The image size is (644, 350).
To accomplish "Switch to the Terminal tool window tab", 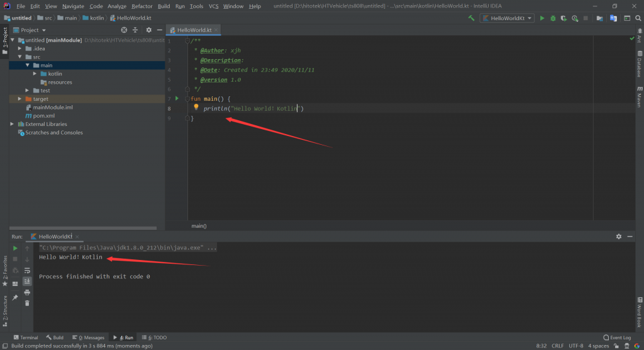I will point(25,337).
